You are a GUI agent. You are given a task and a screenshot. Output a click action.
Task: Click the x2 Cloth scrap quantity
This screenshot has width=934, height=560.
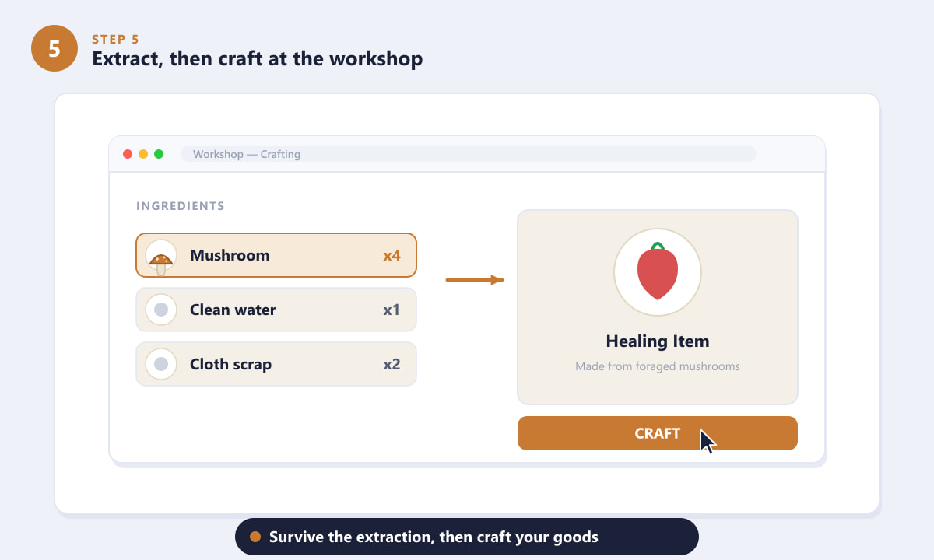(x=392, y=364)
